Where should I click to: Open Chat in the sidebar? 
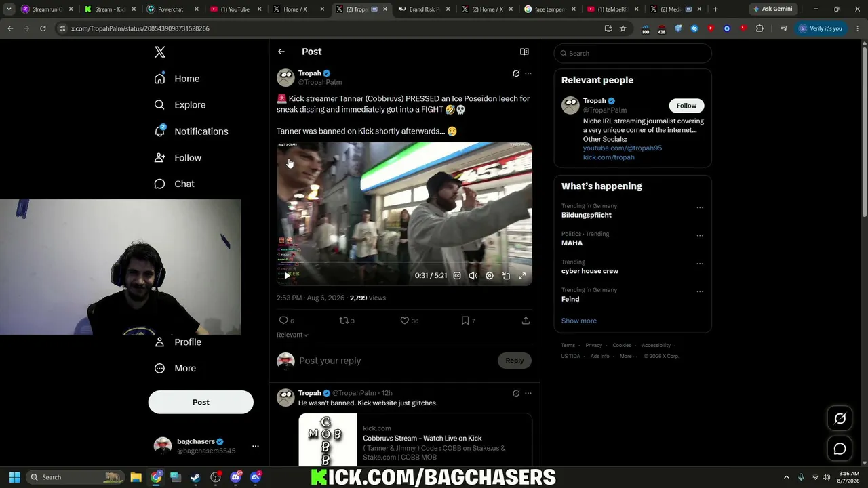pyautogui.click(x=174, y=184)
